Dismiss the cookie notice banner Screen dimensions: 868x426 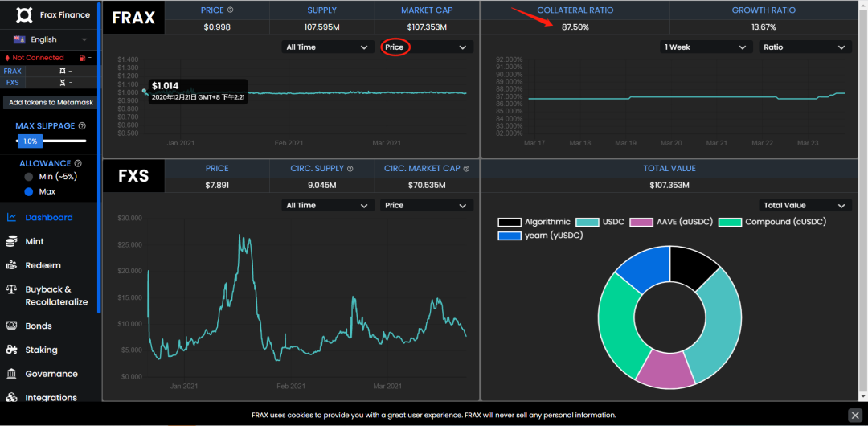[x=854, y=415]
